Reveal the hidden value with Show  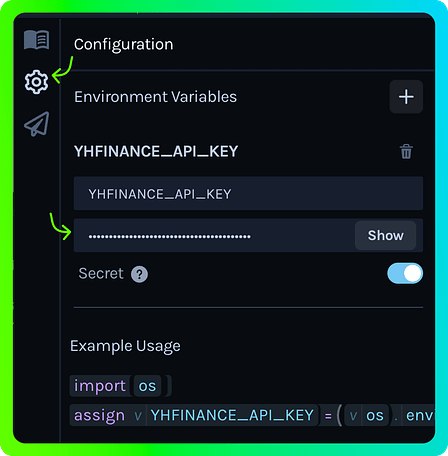pos(385,235)
